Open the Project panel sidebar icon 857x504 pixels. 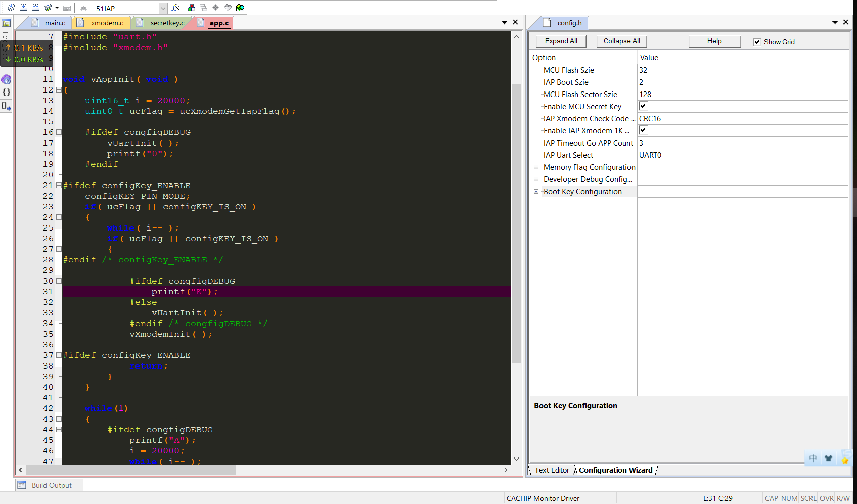(x=6, y=23)
